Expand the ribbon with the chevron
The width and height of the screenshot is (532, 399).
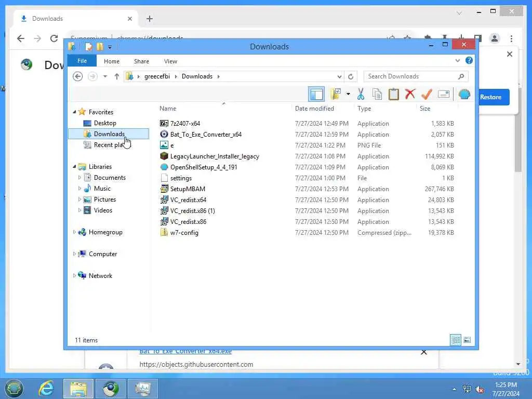(458, 60)
